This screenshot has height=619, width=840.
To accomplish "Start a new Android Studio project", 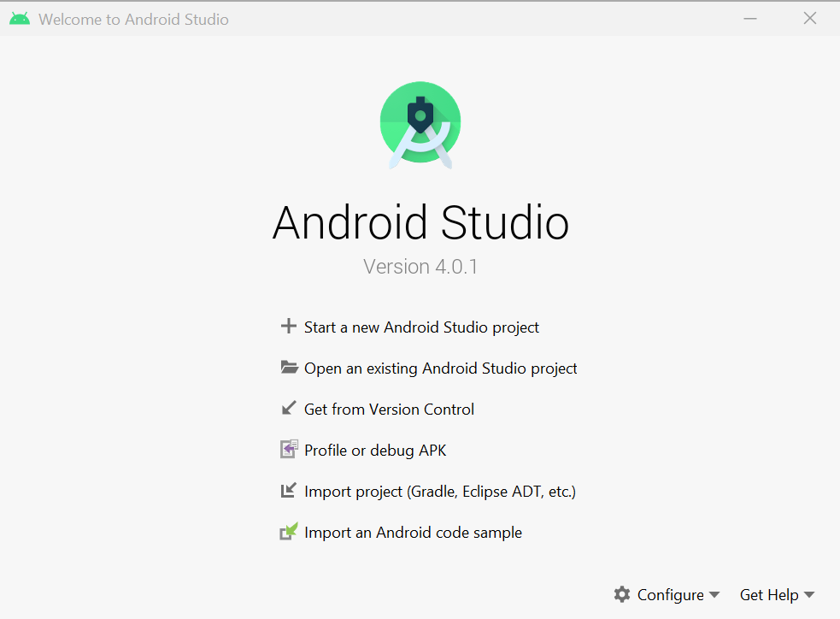I will [x=421, y=327].
